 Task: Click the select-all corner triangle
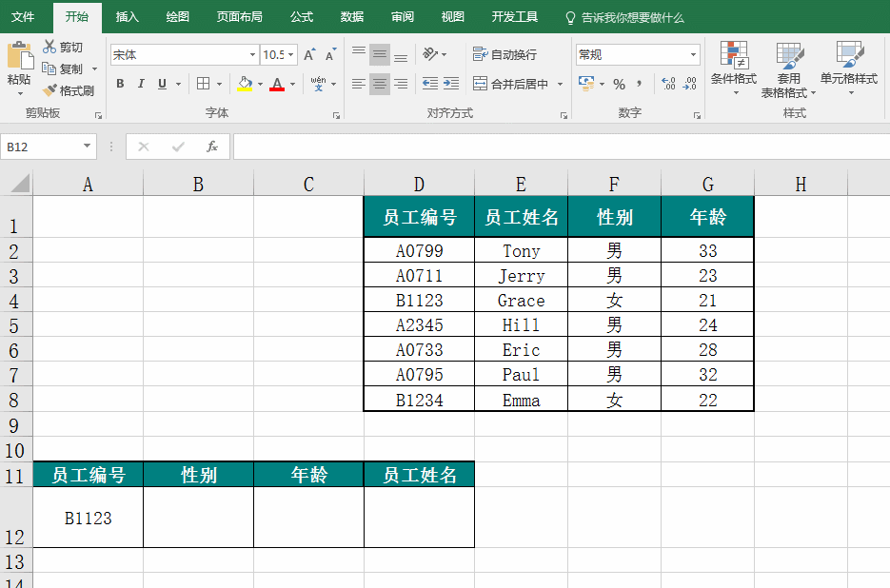coord(18,184)
